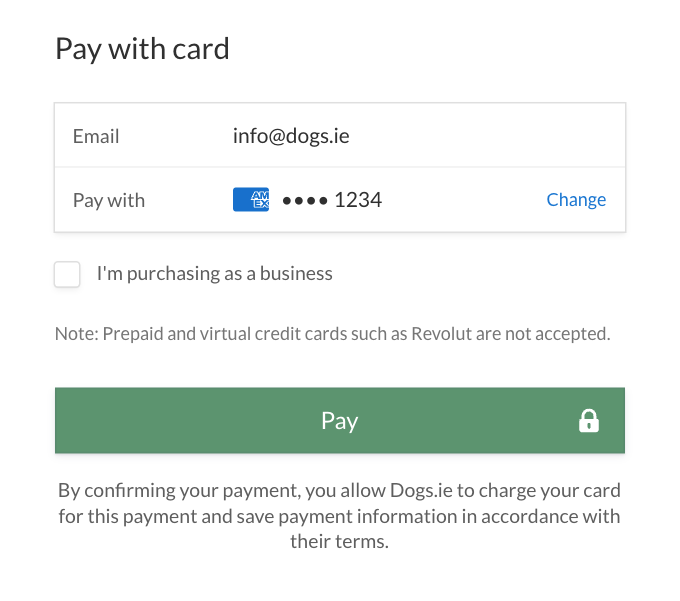This screenshot has height=601, width=680.
Task: Click the card's last digits 1234
Action: [358, 200]
